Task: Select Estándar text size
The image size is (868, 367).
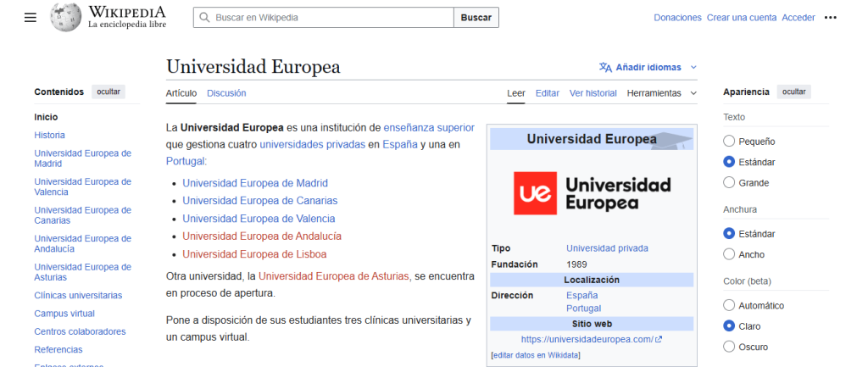Action: pyautogui.click(x=729, y=162)
